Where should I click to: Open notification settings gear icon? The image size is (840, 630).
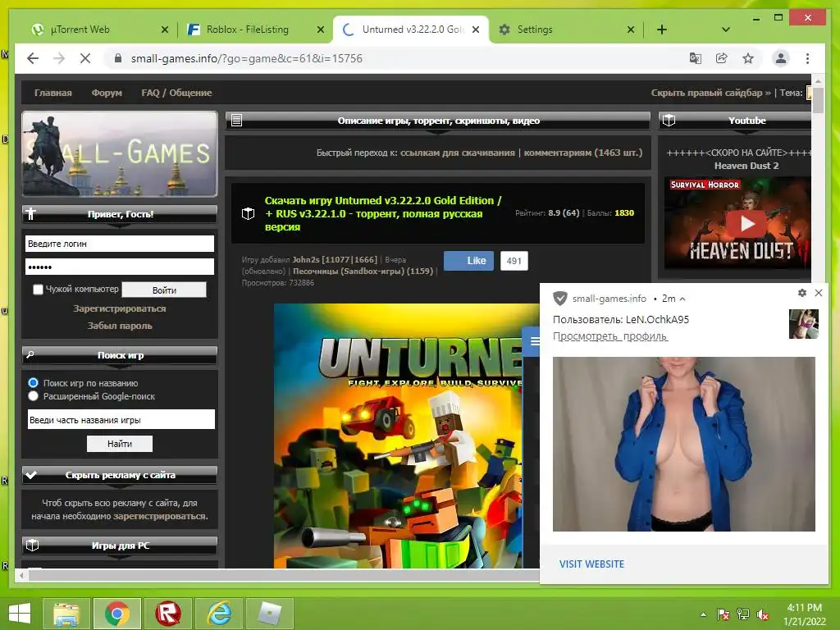pyautogui.click(x=802, y=293)
